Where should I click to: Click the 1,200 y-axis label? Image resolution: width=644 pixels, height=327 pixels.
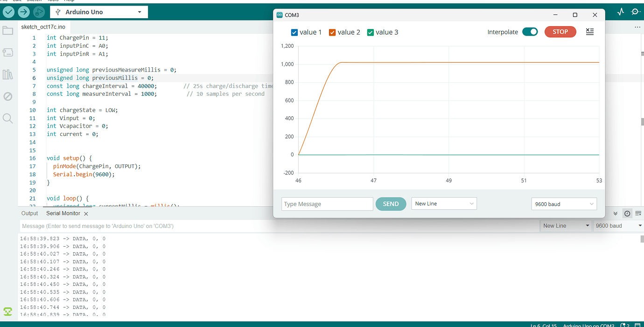point(288,46)
